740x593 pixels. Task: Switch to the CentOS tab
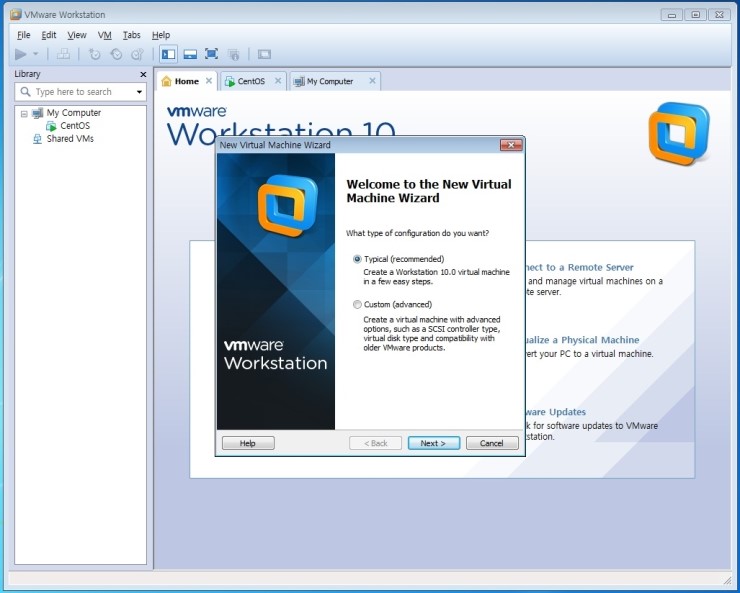pyautogui.click(x=253, y=81)
